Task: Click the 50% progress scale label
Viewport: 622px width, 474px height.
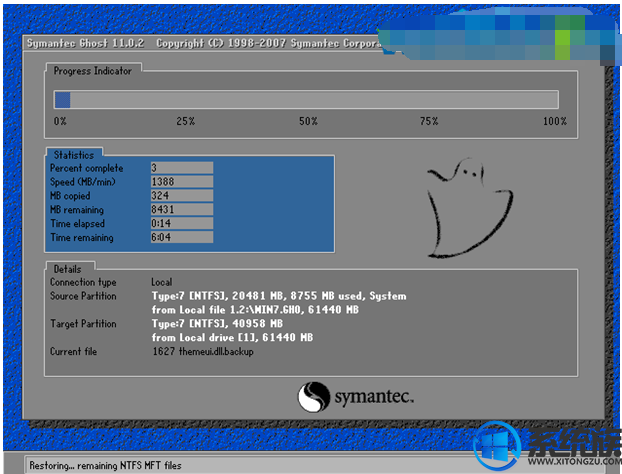Action: (308, 121)
